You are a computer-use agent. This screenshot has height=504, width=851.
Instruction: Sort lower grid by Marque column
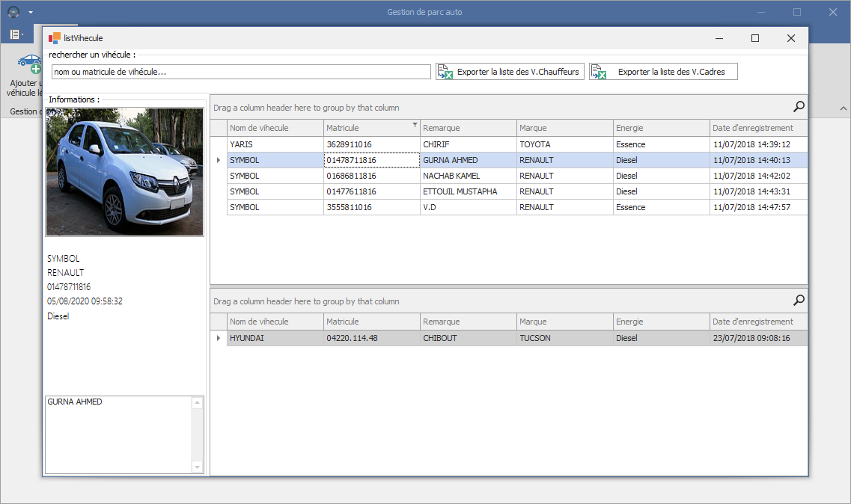pyautogui.click(x=564, y=322)
